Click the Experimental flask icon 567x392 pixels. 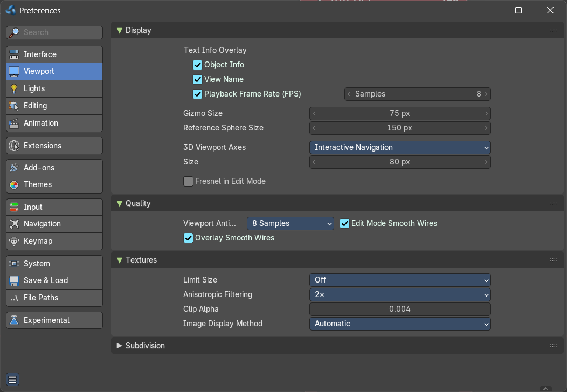pos(13,320)
